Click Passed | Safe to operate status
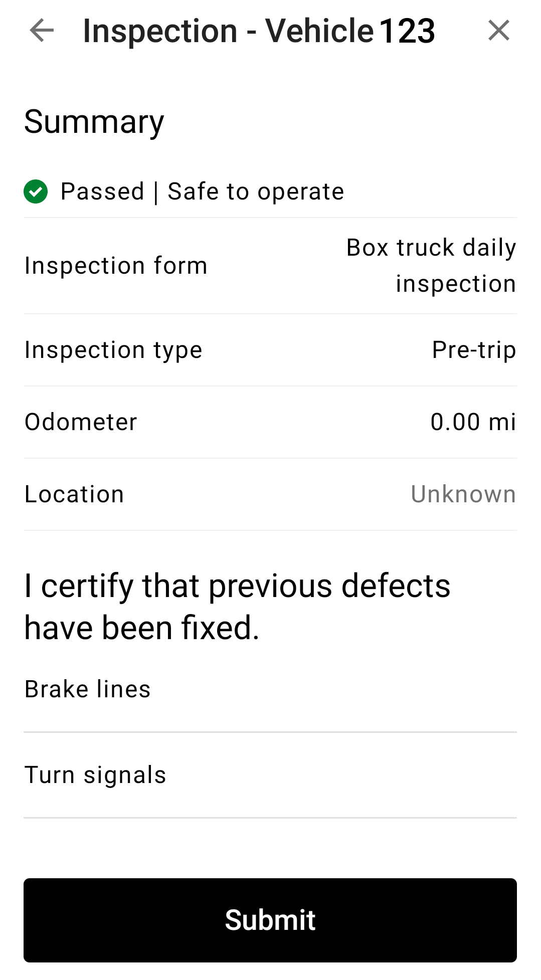This screenshot has width=541, height=980. tap(203, 191)
